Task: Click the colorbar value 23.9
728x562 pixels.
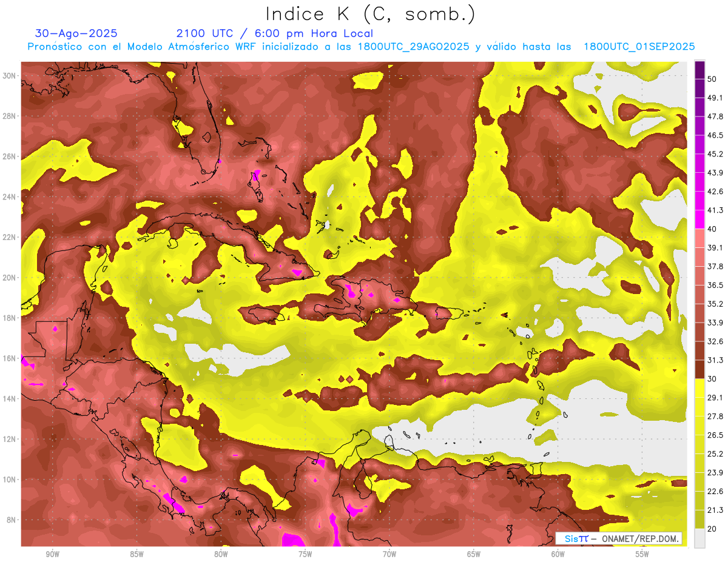Action: coord(715,473)
